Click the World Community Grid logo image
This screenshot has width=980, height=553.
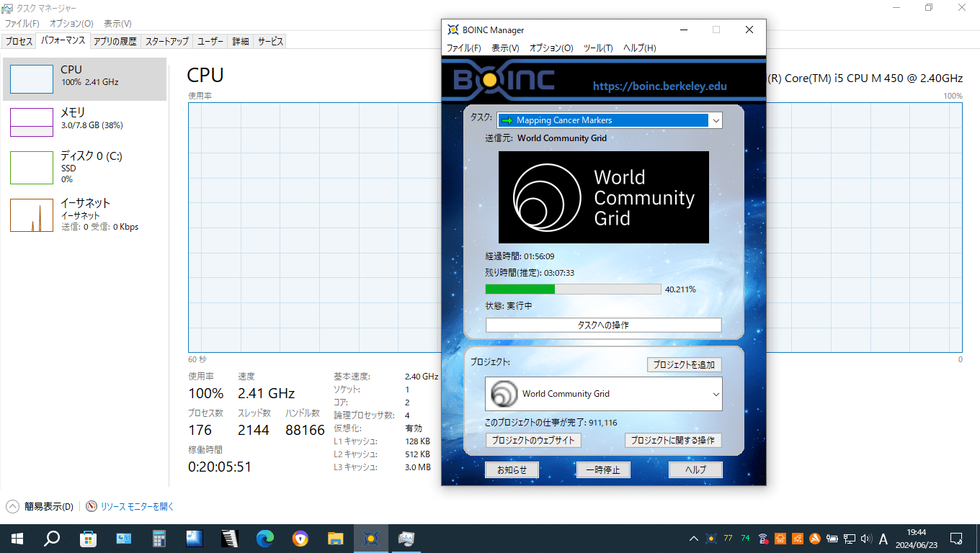click(x=604, y=197)
